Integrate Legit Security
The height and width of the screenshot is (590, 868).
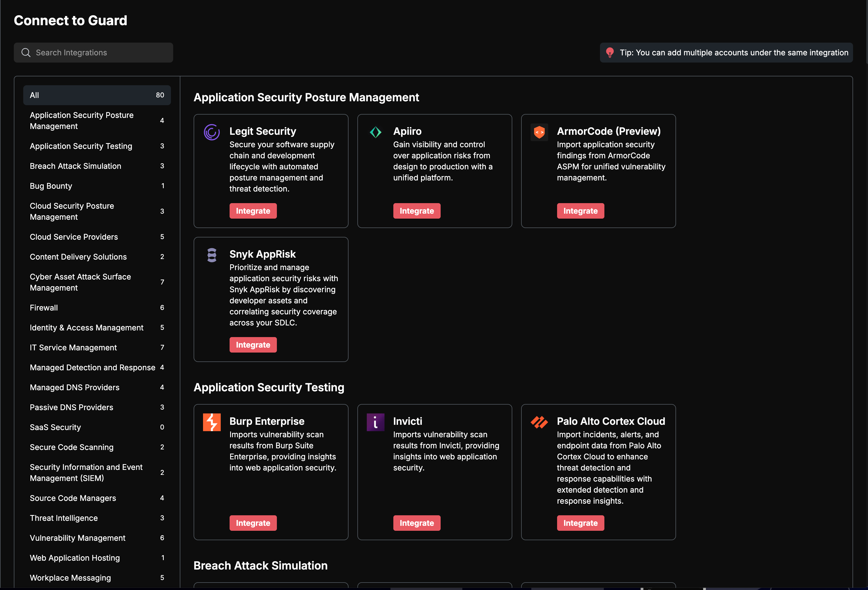pos(253,211)
